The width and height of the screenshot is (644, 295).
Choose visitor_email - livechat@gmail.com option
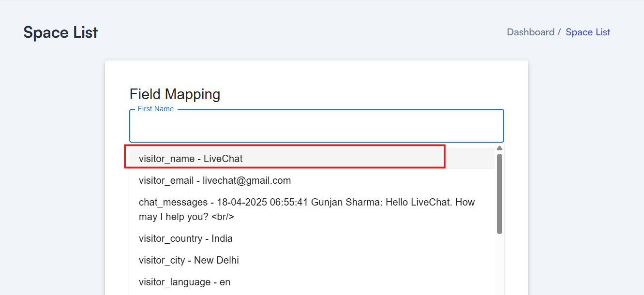pos(312,180)
